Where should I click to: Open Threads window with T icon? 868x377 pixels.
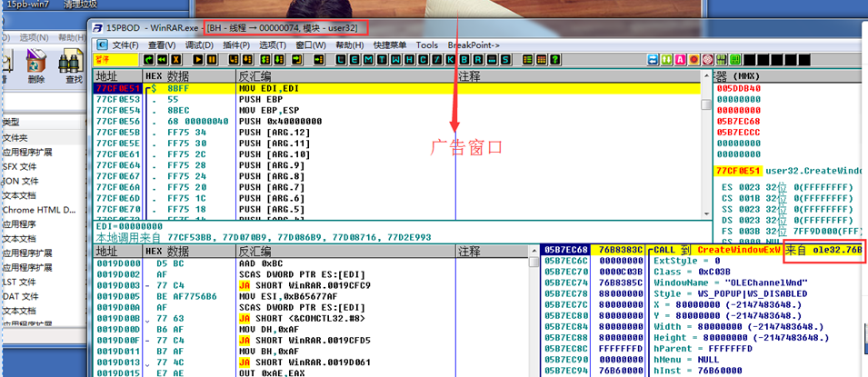pyautogui.click(x=382, y=59)
